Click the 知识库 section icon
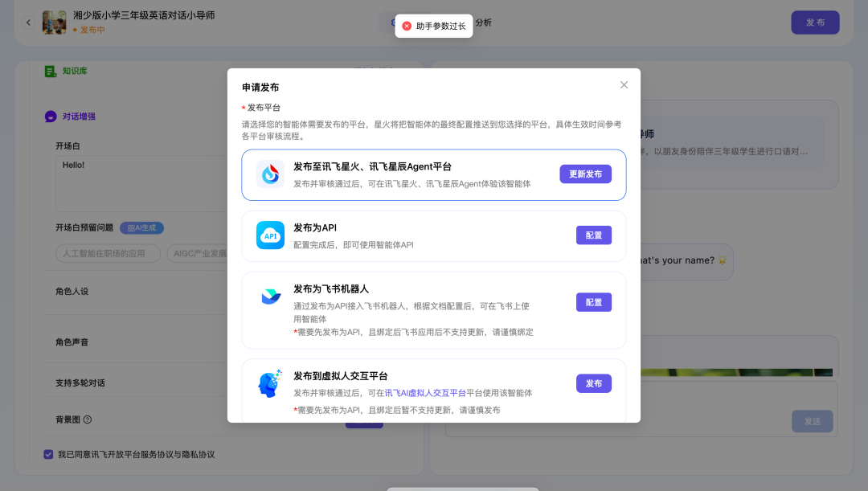 pos(51,72)
